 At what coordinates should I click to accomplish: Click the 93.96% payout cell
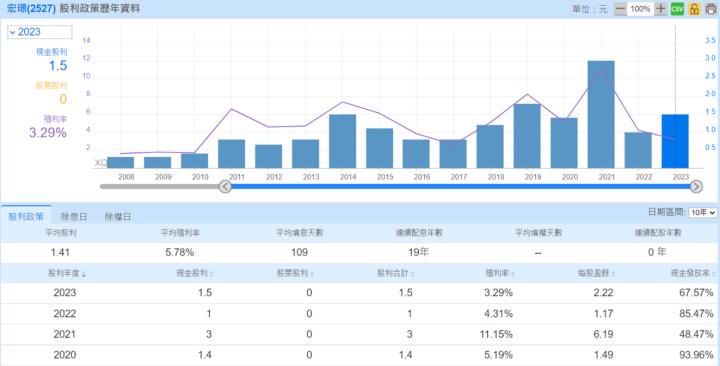[x=696, y=355]
